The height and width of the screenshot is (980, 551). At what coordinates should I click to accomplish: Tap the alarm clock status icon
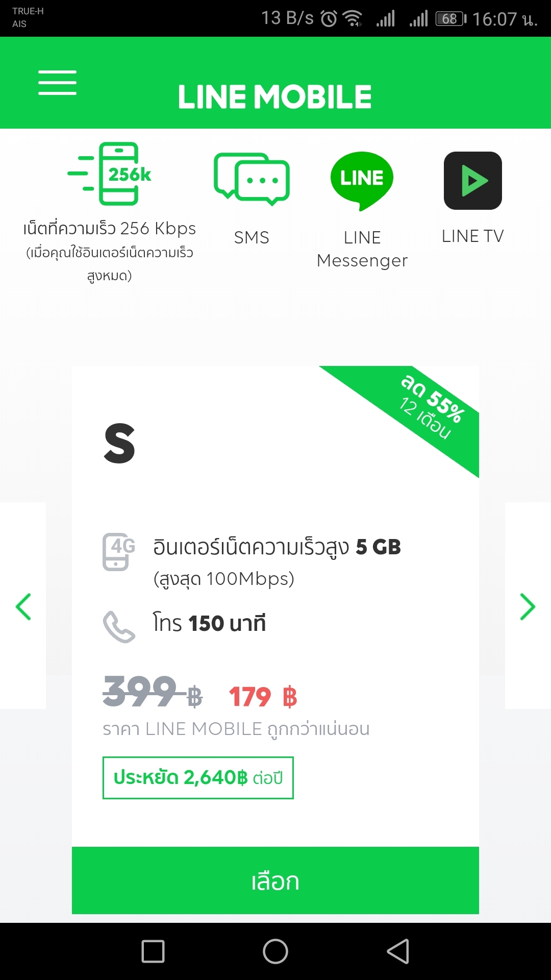(x=329, y=19)
